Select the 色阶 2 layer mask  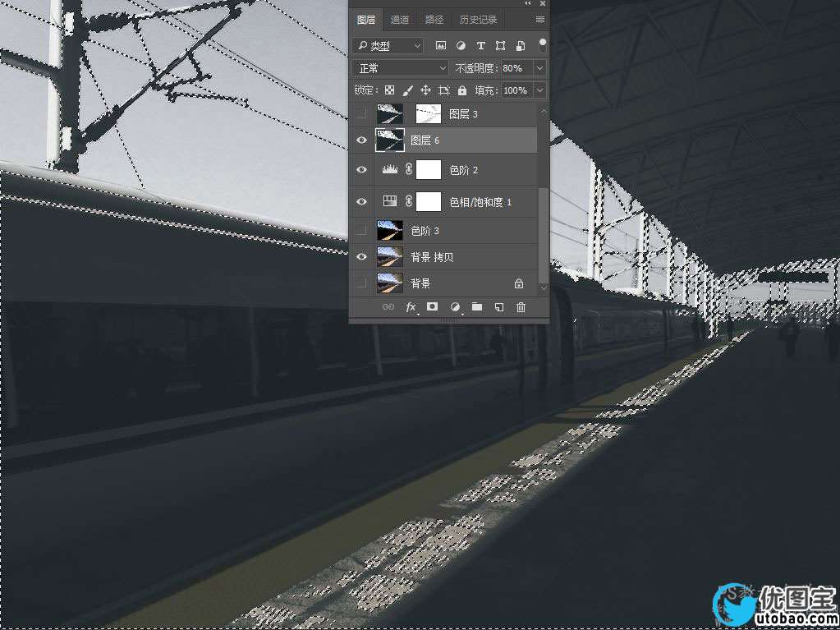[429, 170]
